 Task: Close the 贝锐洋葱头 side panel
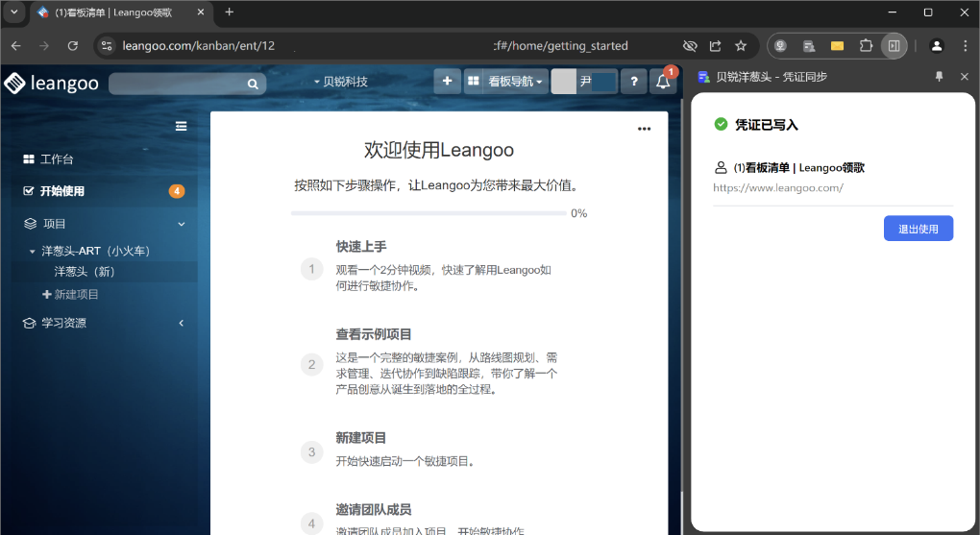point(964,76)
